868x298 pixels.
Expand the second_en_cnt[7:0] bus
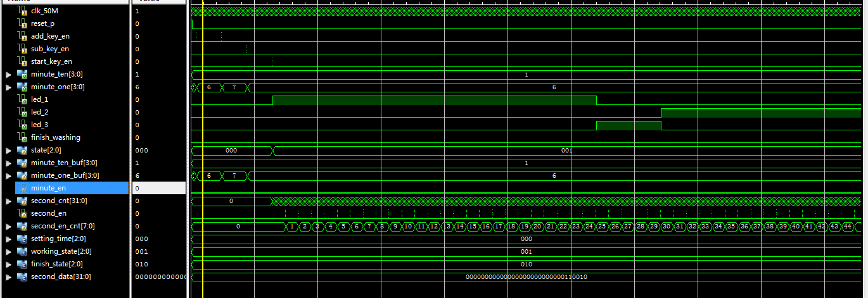click(x=8, y=226)
